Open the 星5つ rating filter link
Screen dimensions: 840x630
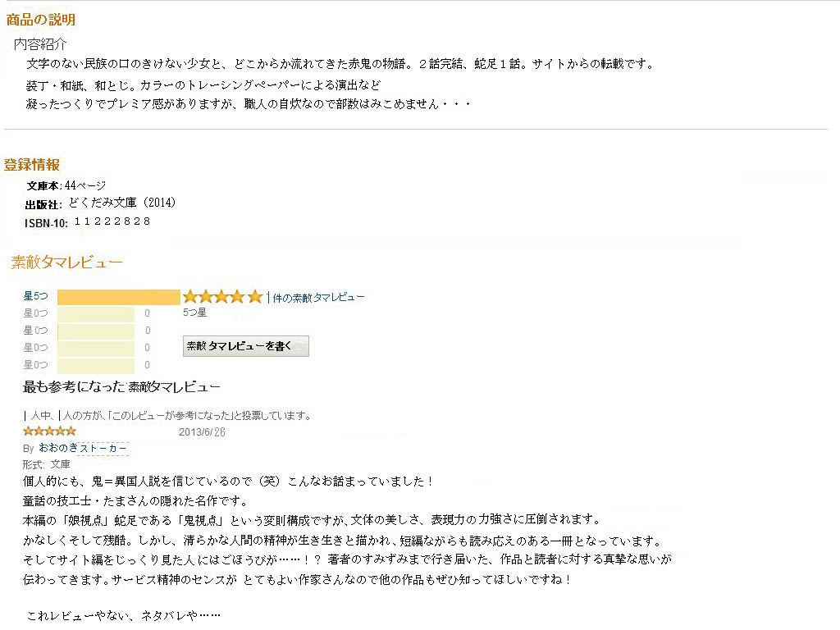click(35, 297)
